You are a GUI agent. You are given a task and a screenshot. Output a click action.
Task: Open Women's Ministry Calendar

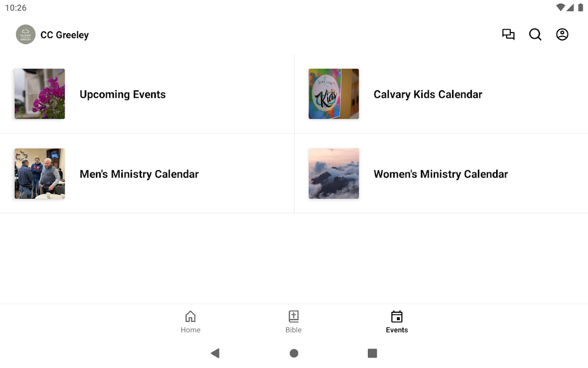[441, 174]
